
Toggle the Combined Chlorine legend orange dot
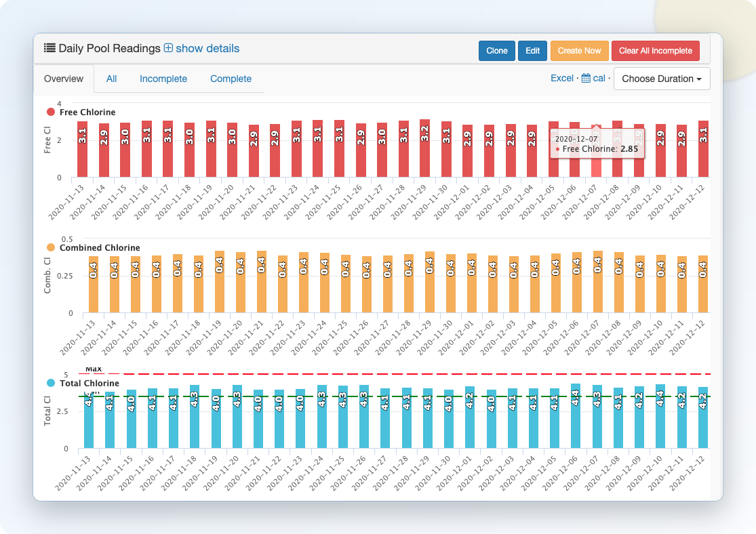click(x=51, y=247)
